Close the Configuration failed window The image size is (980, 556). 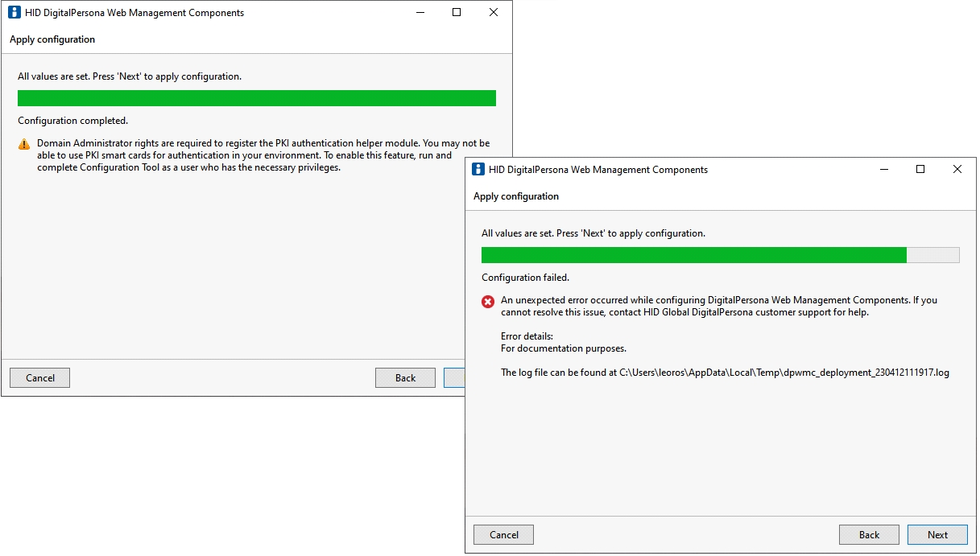coord(957,170)
